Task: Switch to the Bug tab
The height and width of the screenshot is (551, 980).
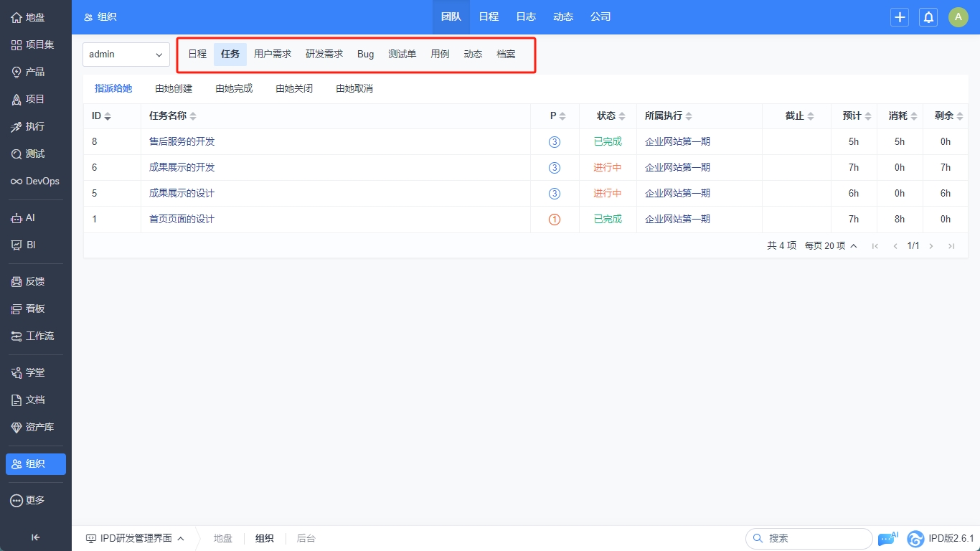Action: 365,55
